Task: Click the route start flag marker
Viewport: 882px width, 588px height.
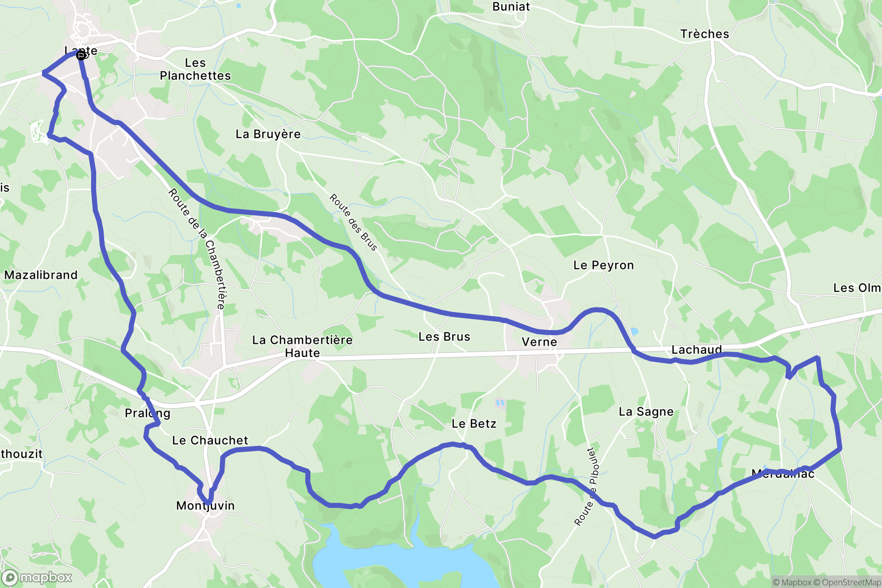Action: point(81,55)
